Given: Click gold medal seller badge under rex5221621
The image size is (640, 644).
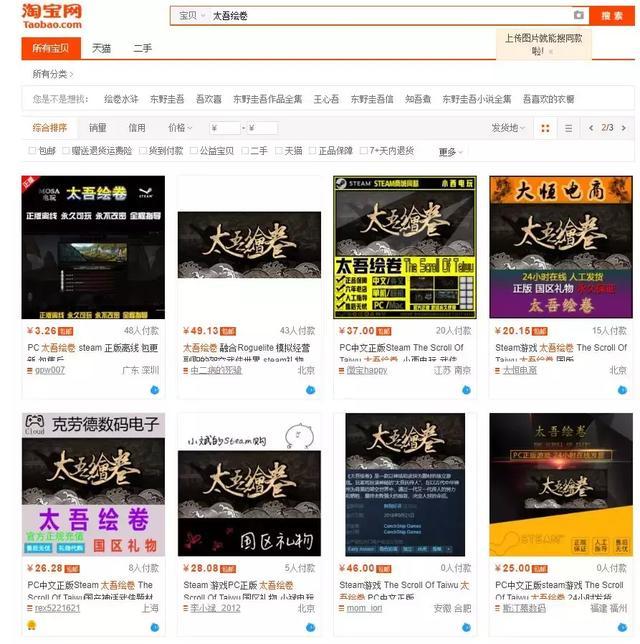Looking at the screenshot, I should [x=32, y=626].
